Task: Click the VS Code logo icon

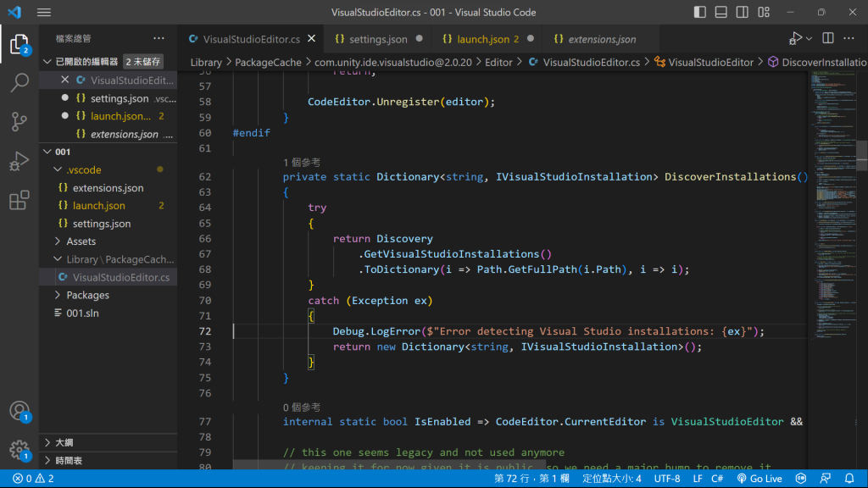Action: [x=14, y=12]
